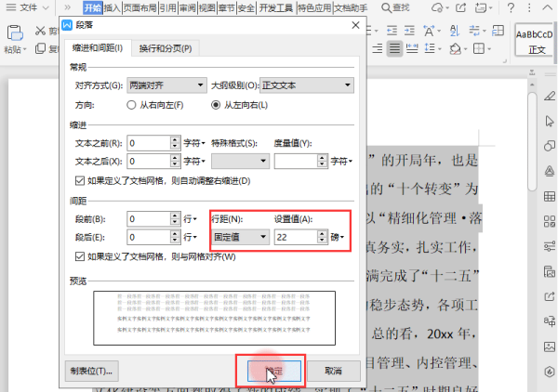This screenshot has width=558, height=392.
Task: Switch to the 换行和分页 tab
Action: coord(166,48)
